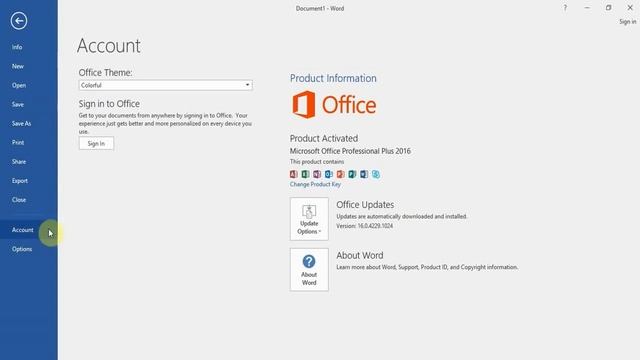Open Help with the question mark icon
640x360 pixels.
(x=565, y=8)
